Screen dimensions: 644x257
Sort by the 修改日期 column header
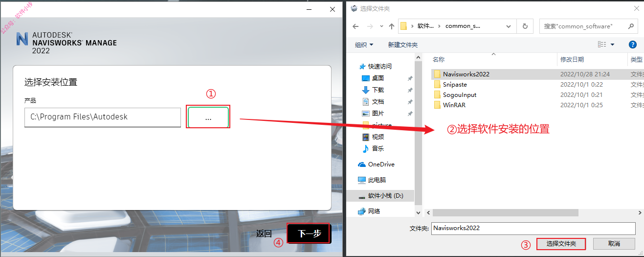pos(572,60)
